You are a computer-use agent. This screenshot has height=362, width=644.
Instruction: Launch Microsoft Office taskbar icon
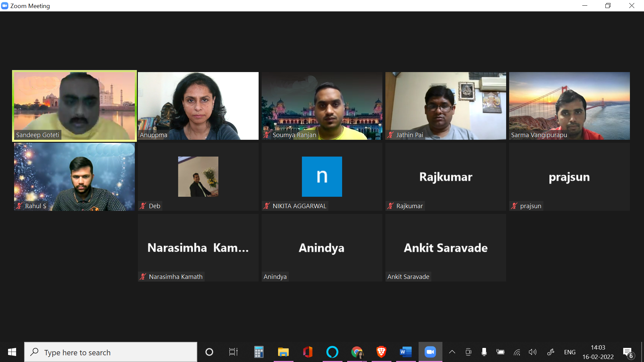click(308, 352)
